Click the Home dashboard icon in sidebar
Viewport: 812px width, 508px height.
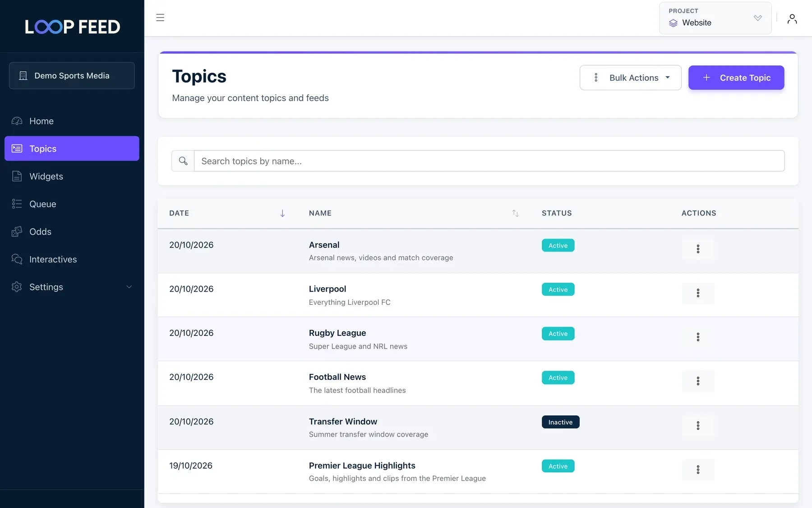click(17, 121)
